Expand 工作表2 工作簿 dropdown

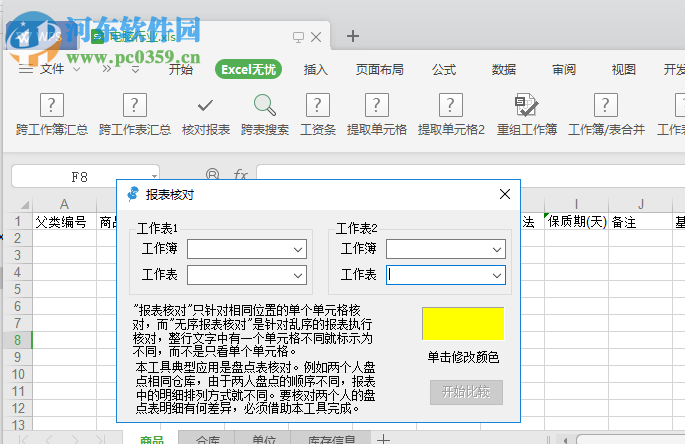497,250
